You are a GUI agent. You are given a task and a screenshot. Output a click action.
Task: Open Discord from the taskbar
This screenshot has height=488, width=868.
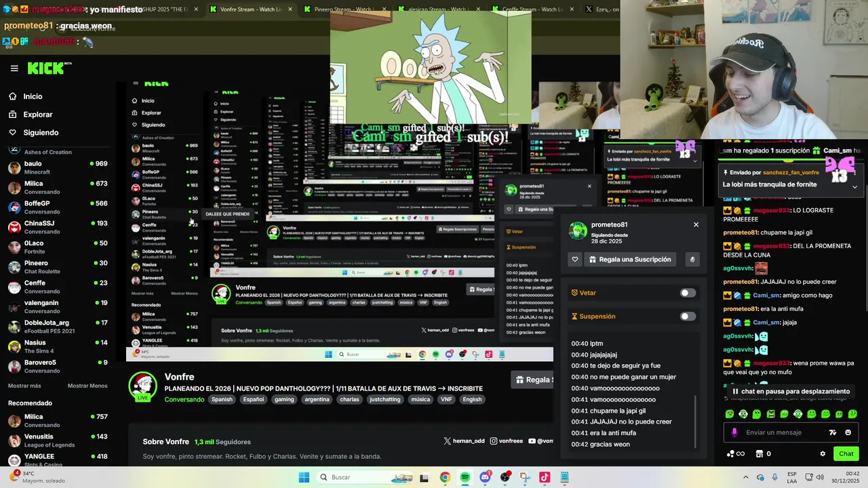tap(485, 477)
